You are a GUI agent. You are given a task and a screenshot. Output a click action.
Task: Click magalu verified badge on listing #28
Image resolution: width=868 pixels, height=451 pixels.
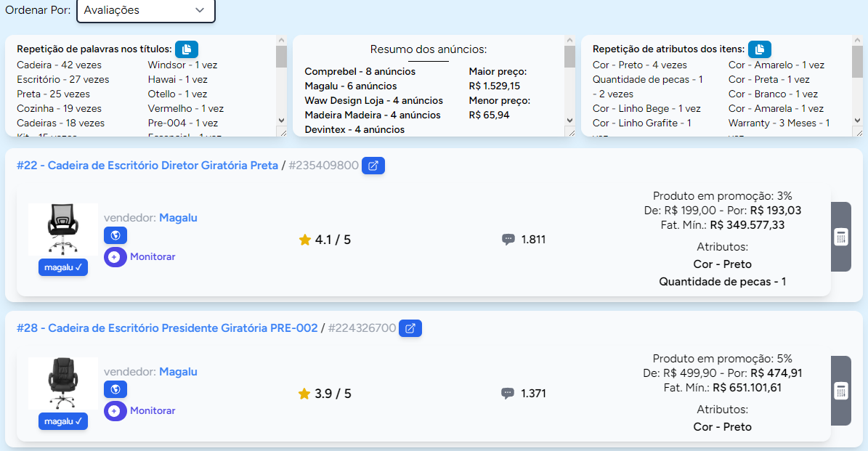[x=63, y=421]
